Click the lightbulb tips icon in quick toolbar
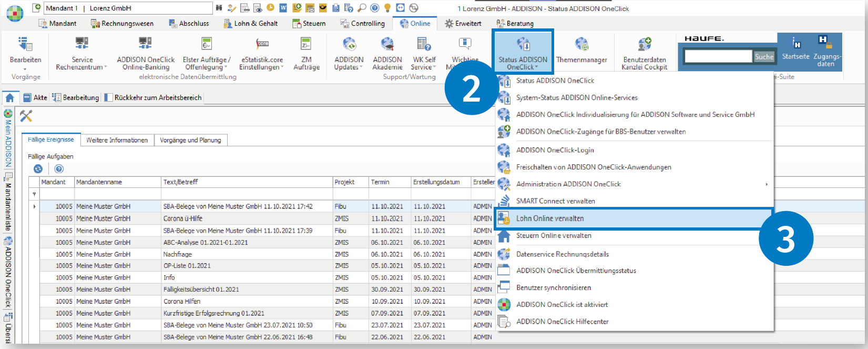This screenshot has width=868, height=349. click(387, 8)
